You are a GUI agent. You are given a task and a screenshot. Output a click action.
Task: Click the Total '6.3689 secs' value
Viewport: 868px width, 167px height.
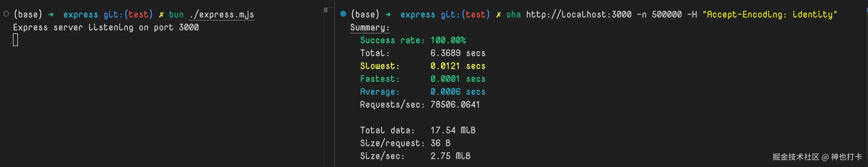[458, 53]
